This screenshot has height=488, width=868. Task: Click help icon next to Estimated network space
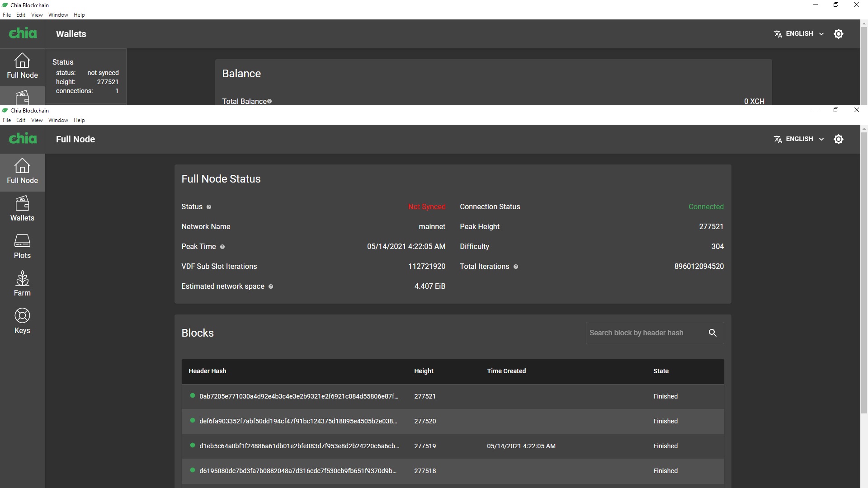tap(271, 286)
